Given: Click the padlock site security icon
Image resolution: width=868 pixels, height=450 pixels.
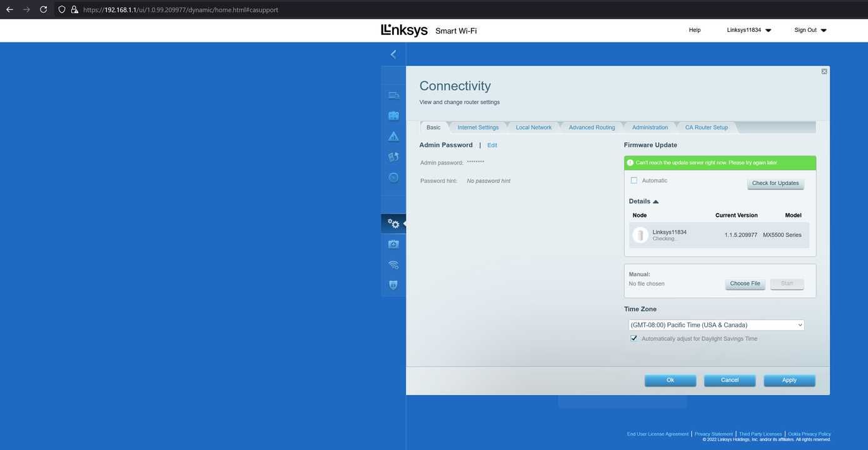Looking at the screenshot, I should coord(74,9).
